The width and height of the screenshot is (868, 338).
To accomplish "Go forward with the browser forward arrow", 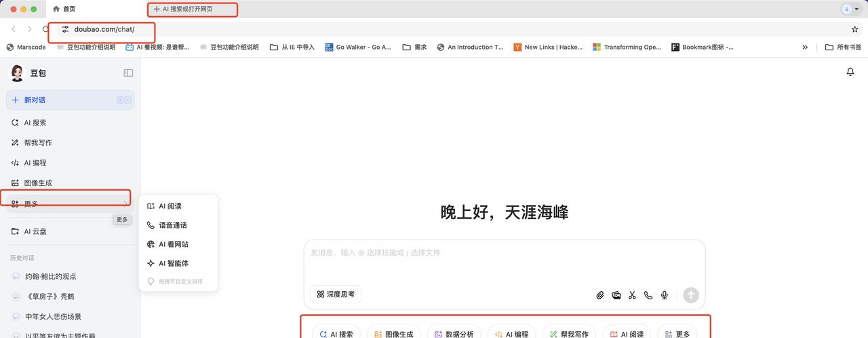I will [30, 29].
